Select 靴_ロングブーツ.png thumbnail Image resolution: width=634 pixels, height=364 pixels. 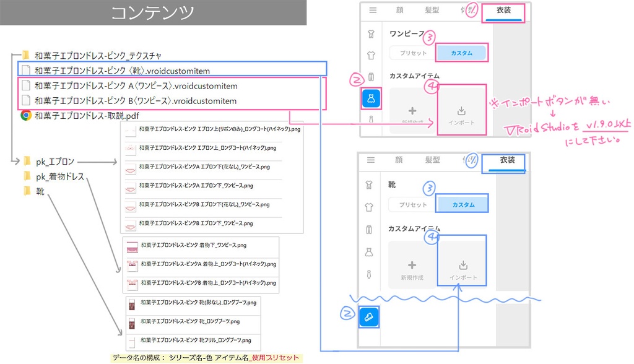coord(132,324)
